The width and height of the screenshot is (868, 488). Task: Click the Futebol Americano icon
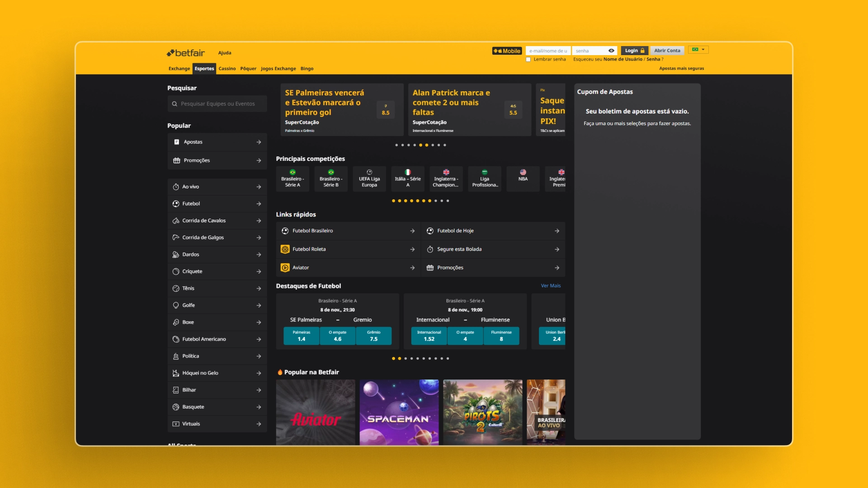[176, 339]
